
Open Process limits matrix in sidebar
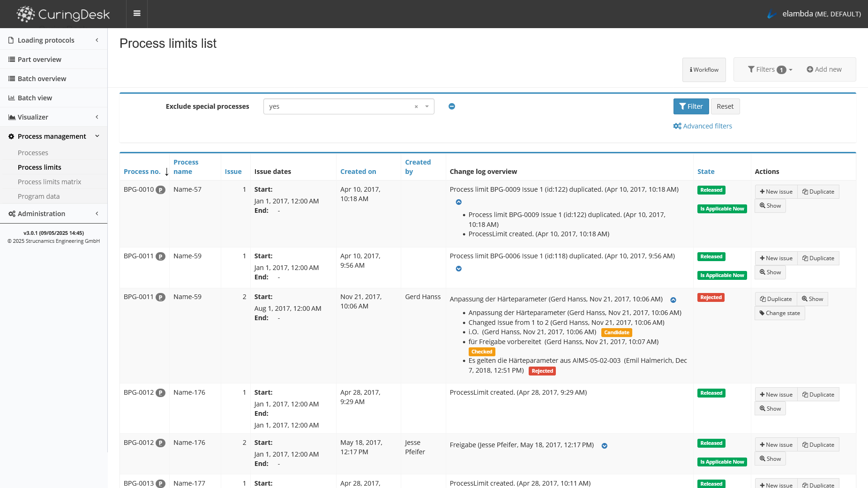pyautogui.click(x=49, y=182)
